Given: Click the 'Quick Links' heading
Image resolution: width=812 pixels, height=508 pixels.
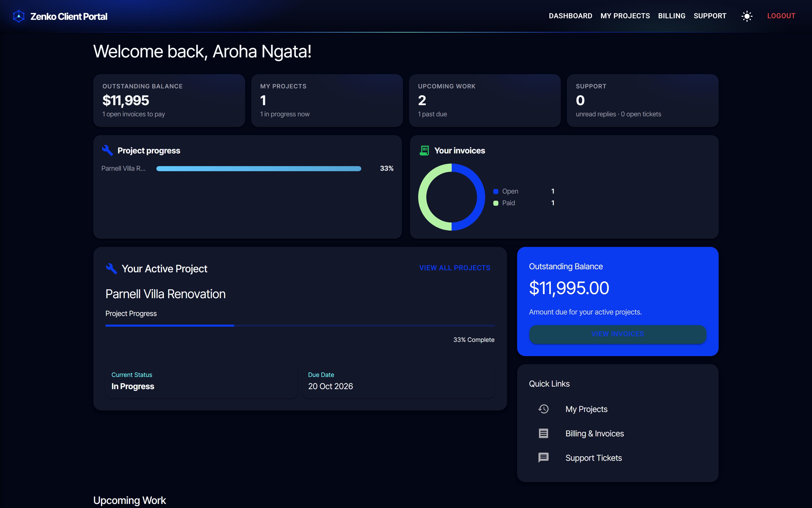Looking at the screenshot, I should point(549,384).
